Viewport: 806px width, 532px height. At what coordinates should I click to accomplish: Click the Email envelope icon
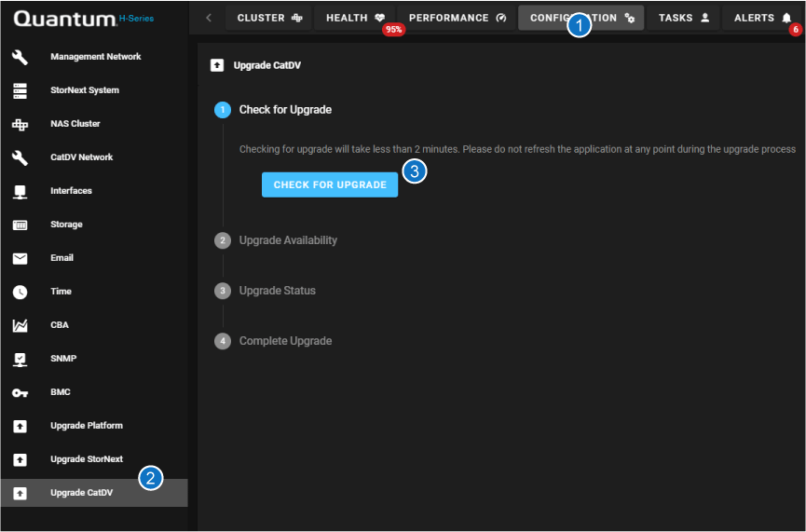coord(20,259)
